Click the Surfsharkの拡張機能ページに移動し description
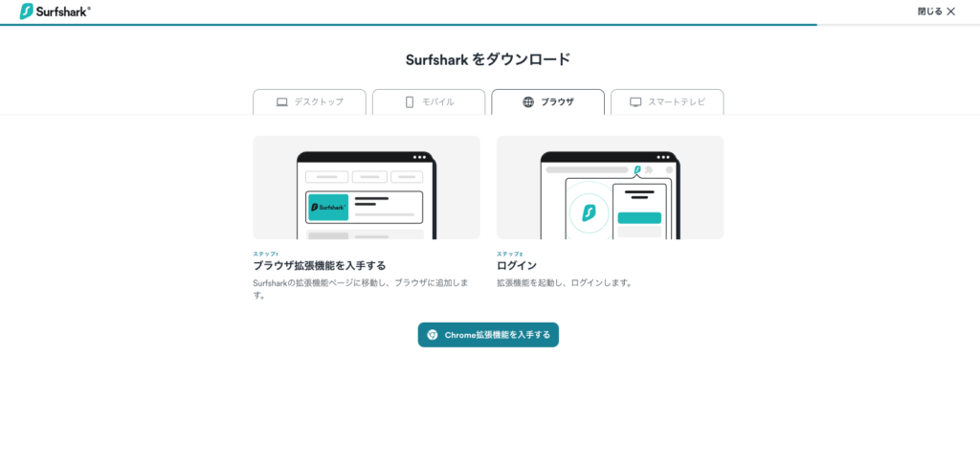 361,289
